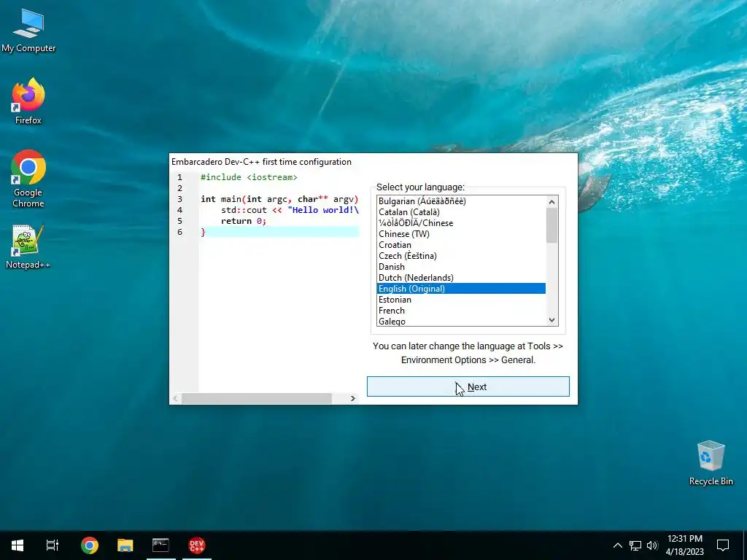
Task: Open the notification center icon
Action: tap(723, 545)
